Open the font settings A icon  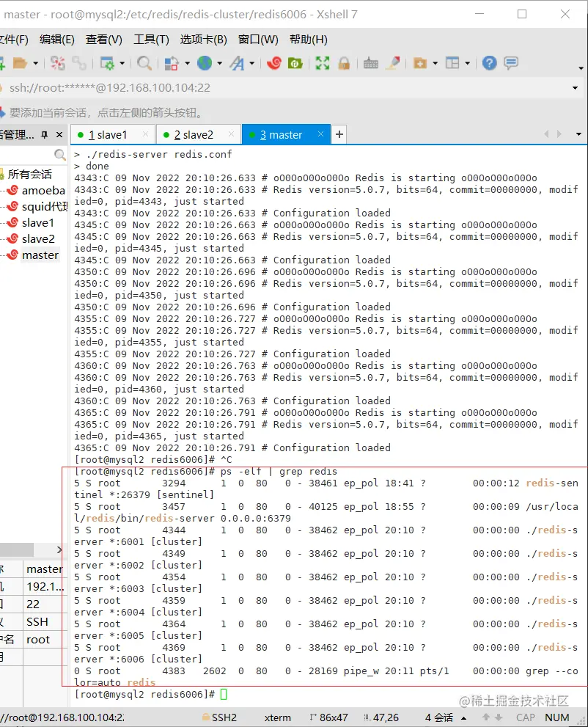pos(238,63)
